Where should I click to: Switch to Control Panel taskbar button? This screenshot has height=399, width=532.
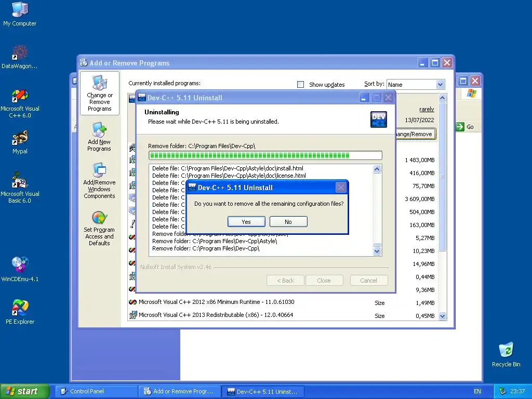97,391
